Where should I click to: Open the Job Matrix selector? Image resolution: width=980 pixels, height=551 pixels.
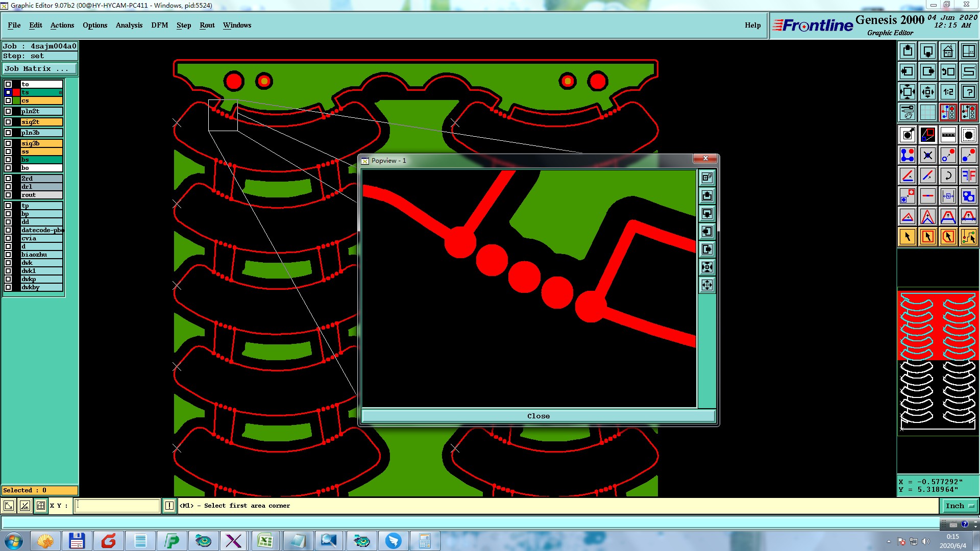pyautogui.click(x=40, y=68)
